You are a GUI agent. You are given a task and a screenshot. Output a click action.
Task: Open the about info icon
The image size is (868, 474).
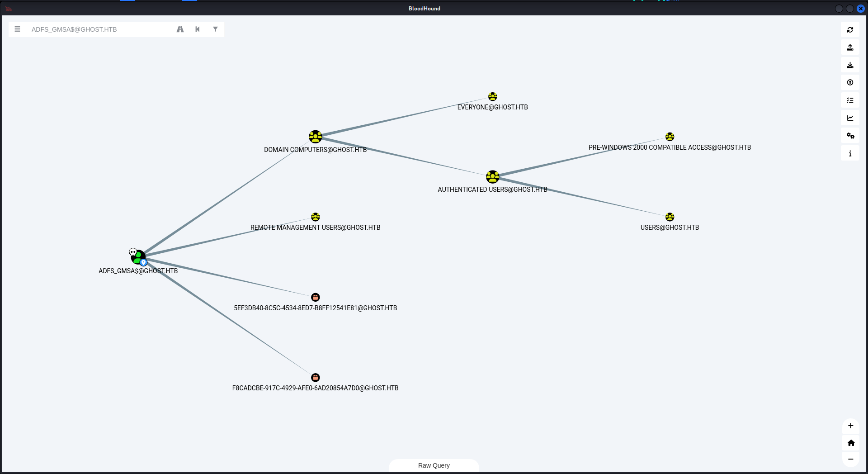850,153
